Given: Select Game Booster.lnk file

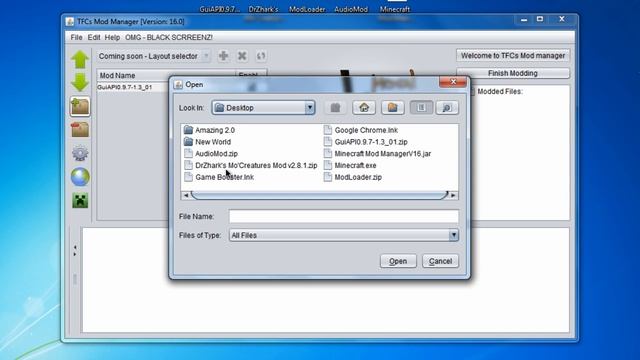Looking at the screenshot, I should (224, 177).
